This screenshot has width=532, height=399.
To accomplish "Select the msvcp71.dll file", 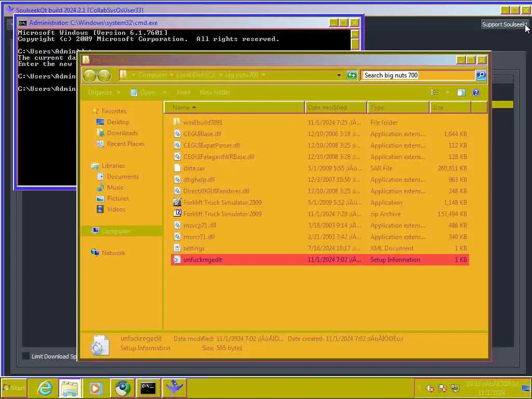I will 320,225.
